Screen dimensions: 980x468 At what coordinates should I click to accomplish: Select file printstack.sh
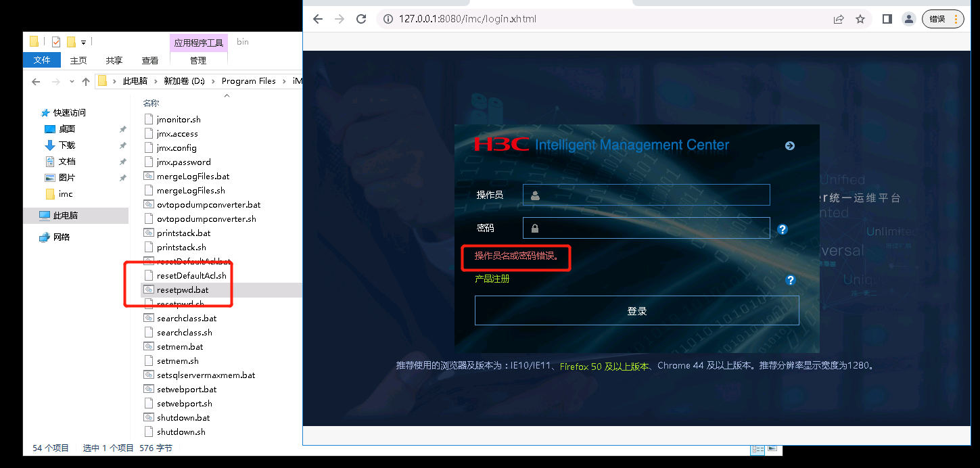point(181,248)
